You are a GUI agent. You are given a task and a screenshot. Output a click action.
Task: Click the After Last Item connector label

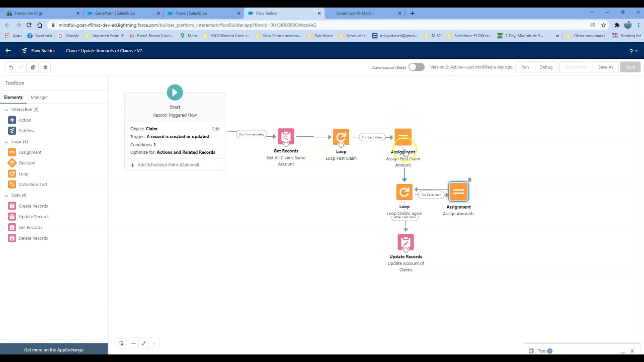(405, 217)
